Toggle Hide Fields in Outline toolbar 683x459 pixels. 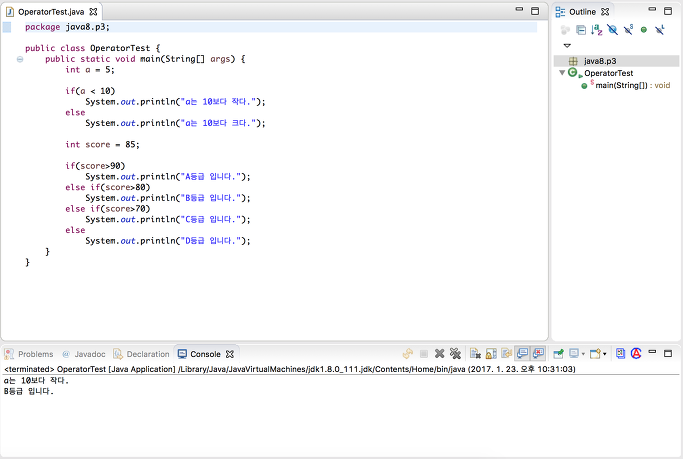[x=612, y=30]
